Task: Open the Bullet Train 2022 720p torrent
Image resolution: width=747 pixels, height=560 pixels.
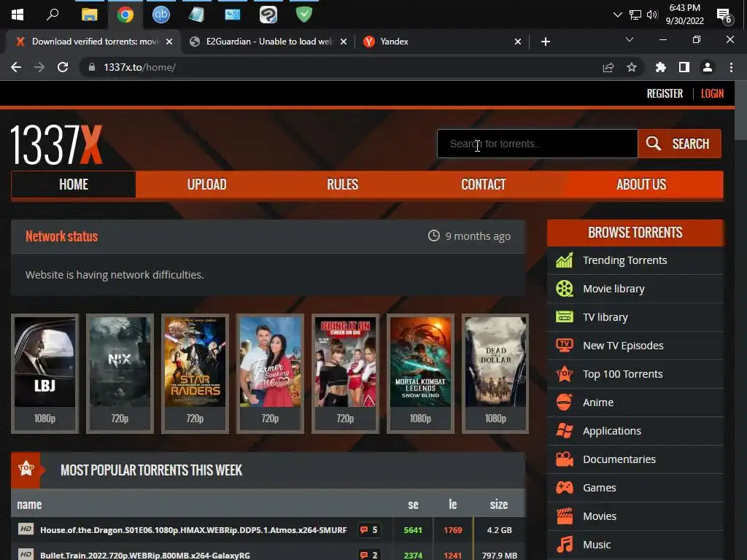Action: [145, 555]
